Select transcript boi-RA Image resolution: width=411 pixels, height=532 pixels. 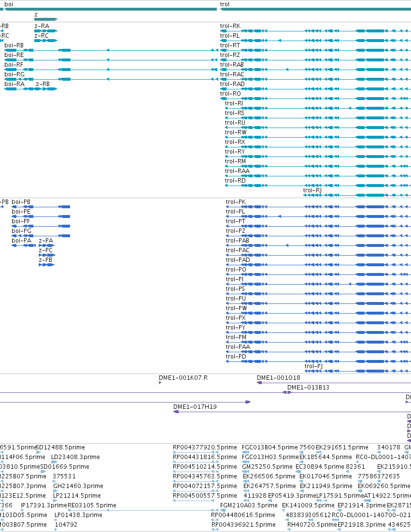tap(20, 89)
